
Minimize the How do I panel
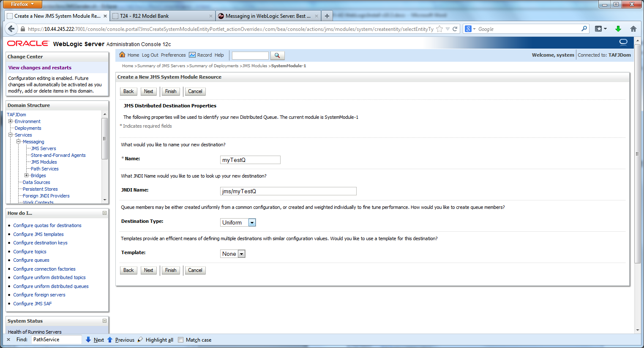tap(104, 213)
